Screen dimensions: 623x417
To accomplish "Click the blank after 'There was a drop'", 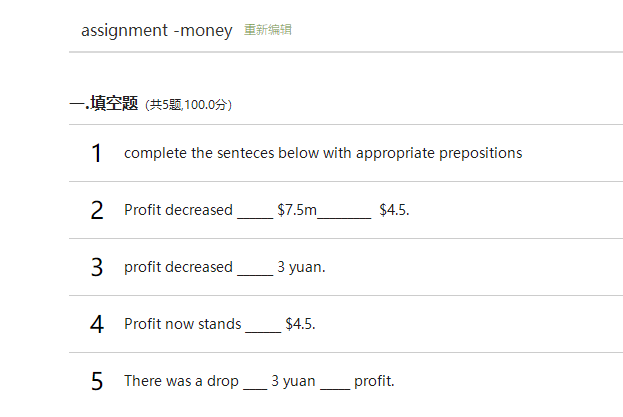I will pyautogui.click(x=255, y=383).
